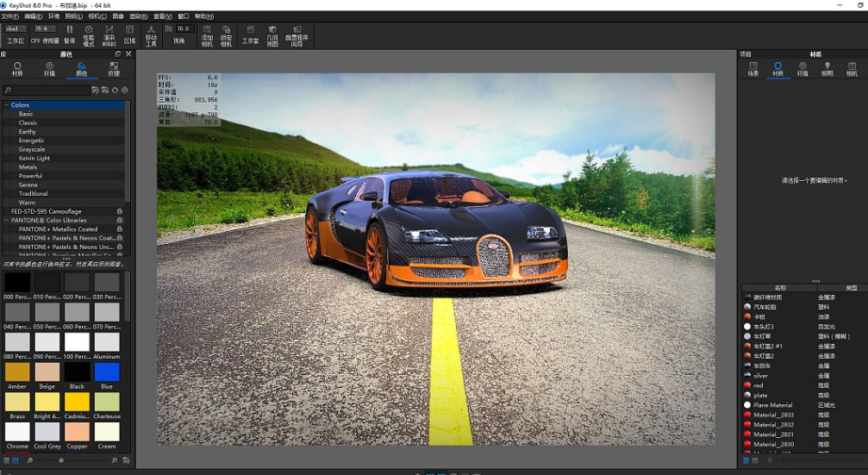Collapse the Colors tree node
868x475 pixels.
click(x=6, y=105)
